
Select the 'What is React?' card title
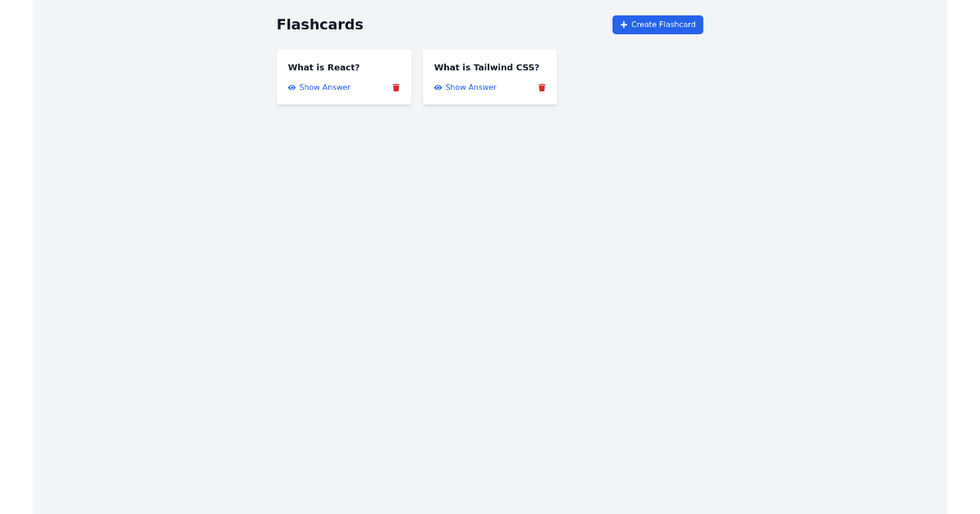[x=323, y=67]
